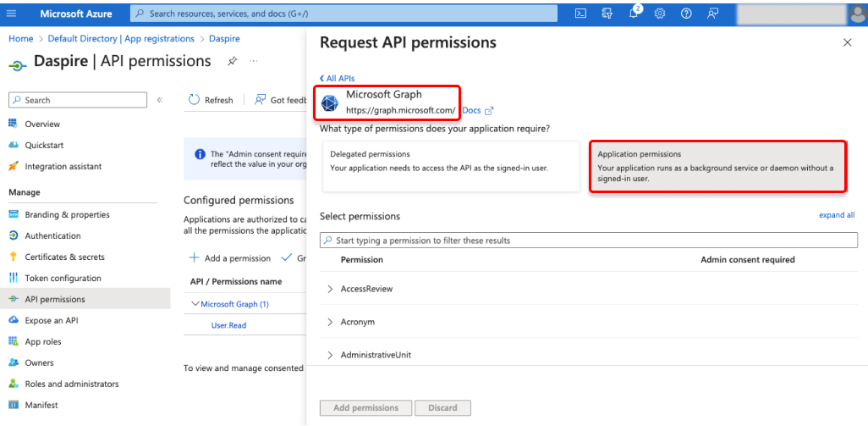The image size is (868, 426).
Task: Open Default Directory | App registrations breadcrumb
Action: (x=121, y=39)
